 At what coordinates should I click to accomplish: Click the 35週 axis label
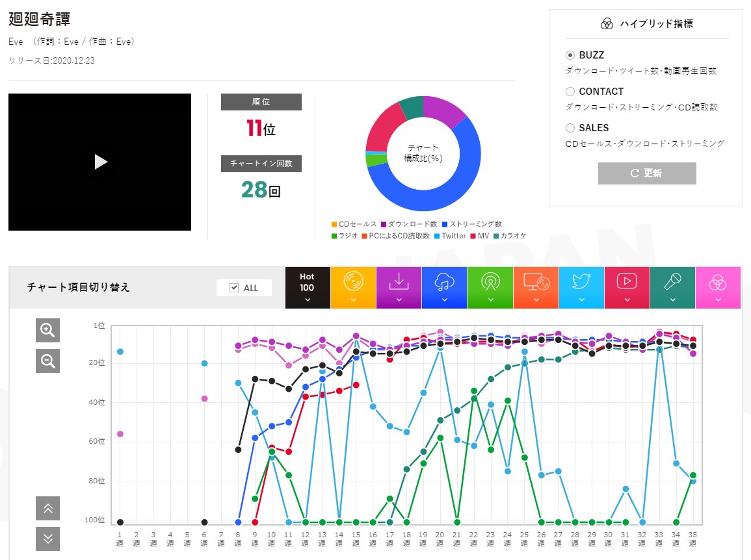click(692, 539)
